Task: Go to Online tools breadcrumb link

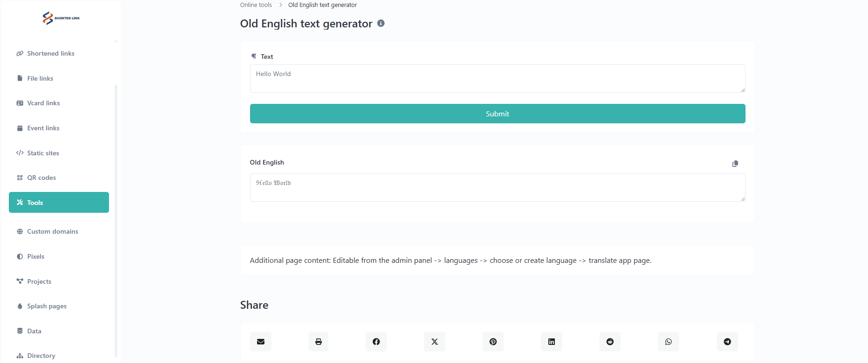Action: pos(256,5)
